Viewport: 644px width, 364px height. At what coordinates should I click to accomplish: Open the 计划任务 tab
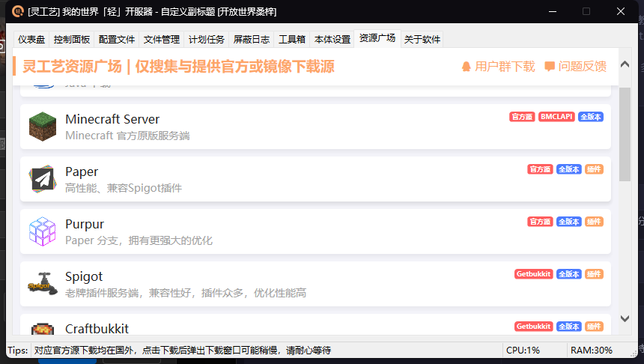click(x=206, y=40)
